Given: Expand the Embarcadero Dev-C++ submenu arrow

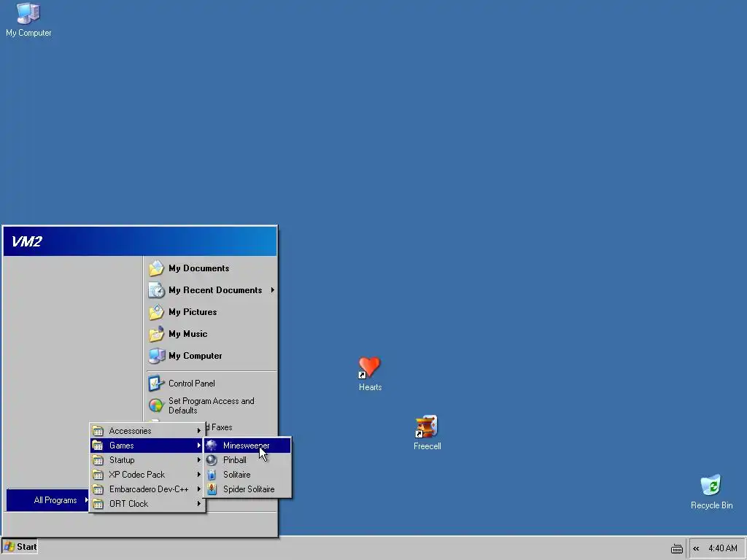Looking at the screenshot, I should [198, 489].
